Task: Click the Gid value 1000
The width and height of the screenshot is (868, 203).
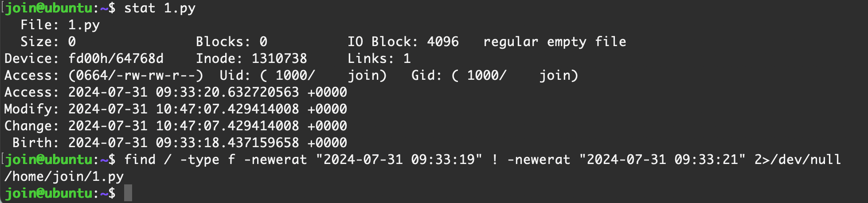Action: tap(486, 75)
